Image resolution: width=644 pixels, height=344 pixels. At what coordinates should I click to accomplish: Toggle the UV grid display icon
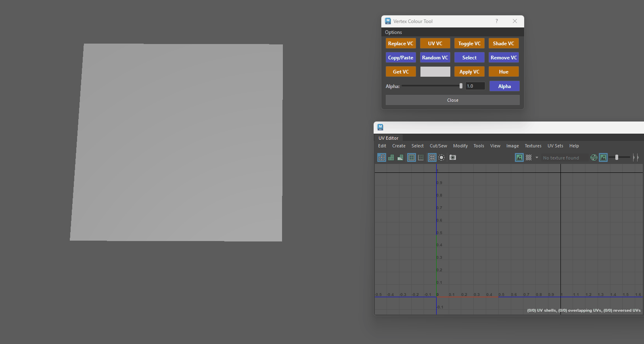432,157
